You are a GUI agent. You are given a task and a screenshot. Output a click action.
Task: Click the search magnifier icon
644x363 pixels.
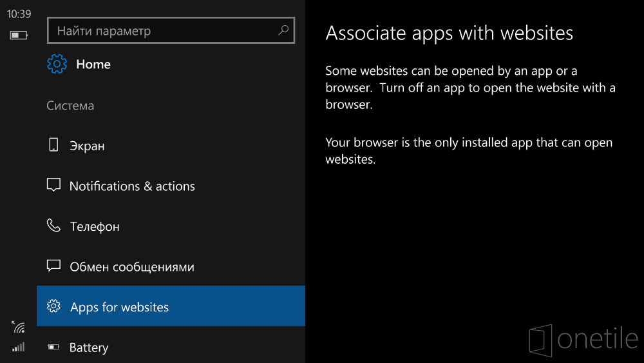(x=283, y=30)
